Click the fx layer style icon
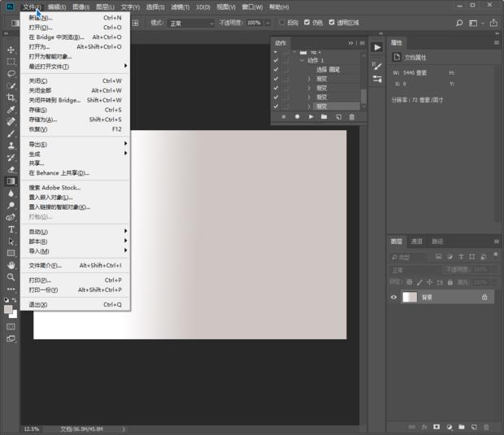The width and height of the screenshot is (504, 435). coord(424,426)
